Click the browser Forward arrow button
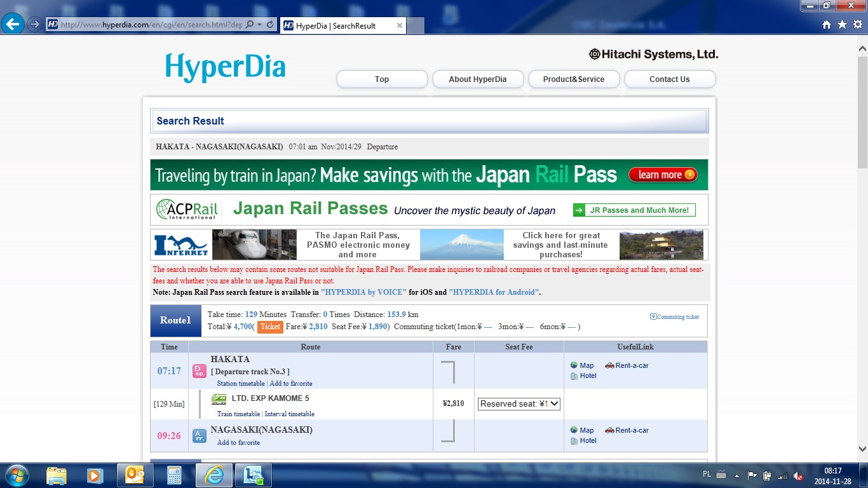868x488 pixels. (x=35, y=25)
